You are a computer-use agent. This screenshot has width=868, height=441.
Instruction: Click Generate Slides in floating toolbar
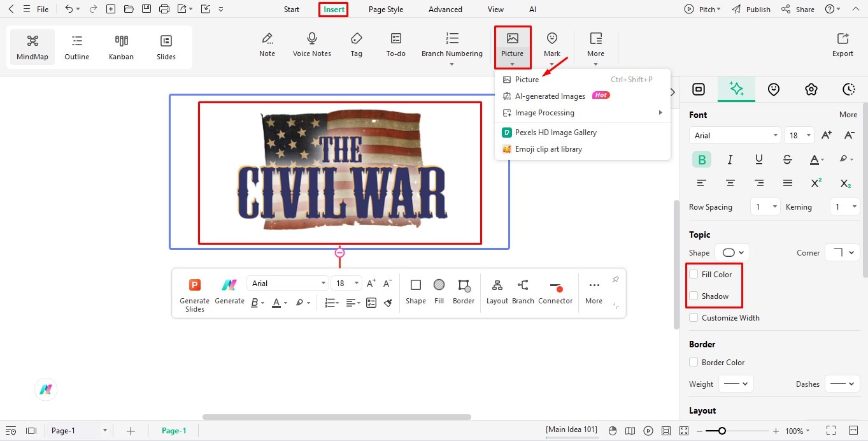pos(195,294)
